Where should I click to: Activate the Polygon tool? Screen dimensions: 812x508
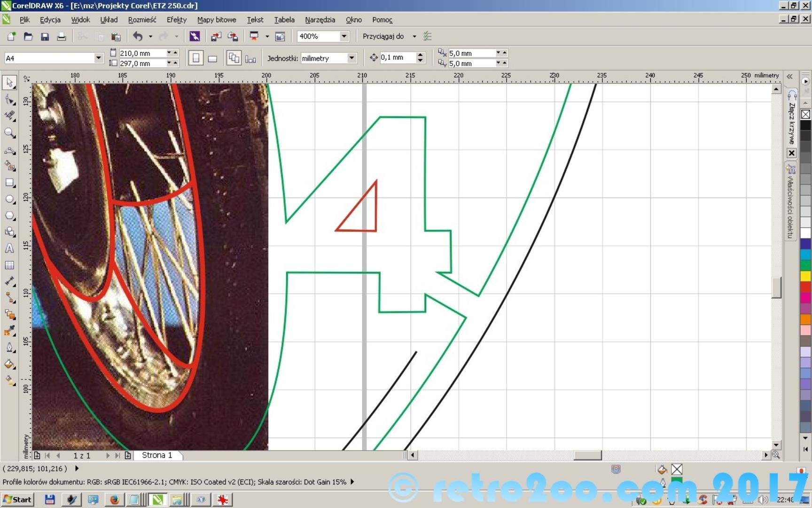9,216
